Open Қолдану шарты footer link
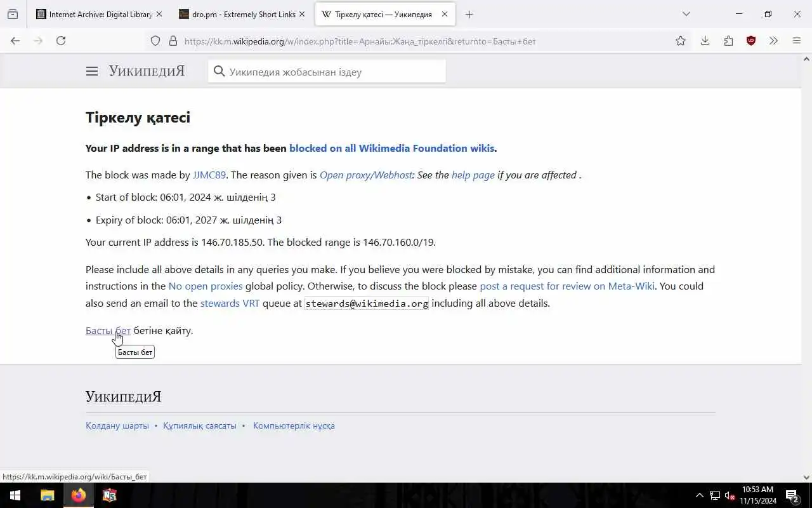This screenshot has width=812, height=508. tap(117, 425)
